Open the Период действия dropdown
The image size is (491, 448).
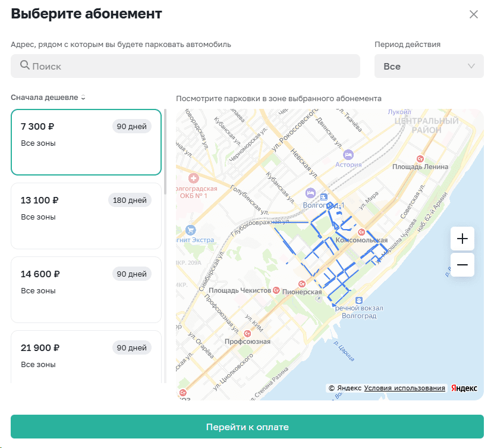click(x=429, y=66)
